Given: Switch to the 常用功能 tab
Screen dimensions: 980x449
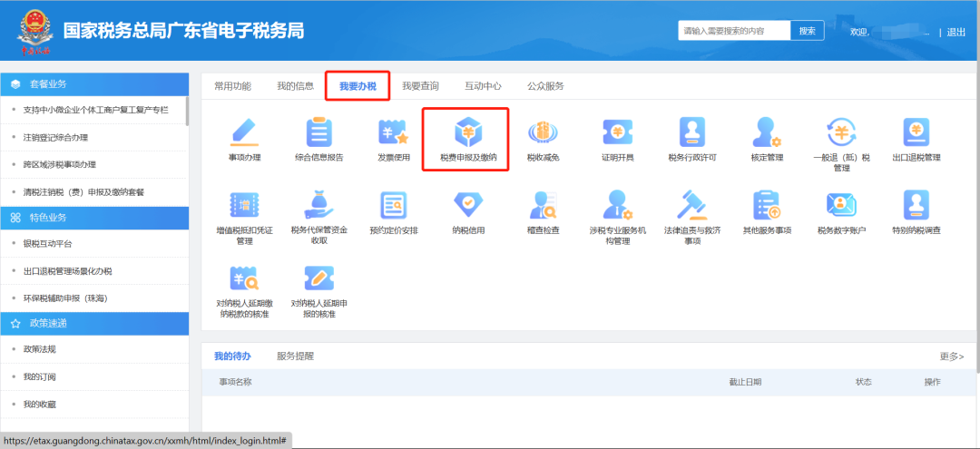Looking at the screenshot, I should pyautogui.click(x=232, y=86).
